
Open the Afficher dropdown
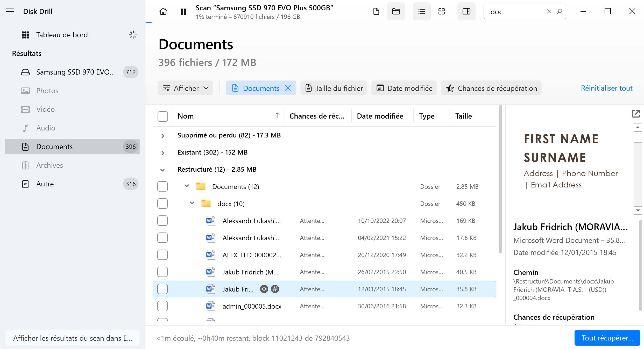185,88
